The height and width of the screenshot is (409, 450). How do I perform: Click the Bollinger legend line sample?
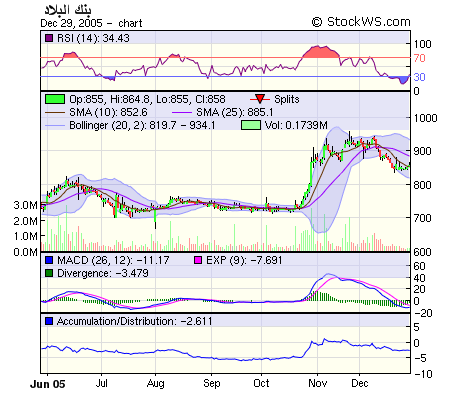(55, 126)
